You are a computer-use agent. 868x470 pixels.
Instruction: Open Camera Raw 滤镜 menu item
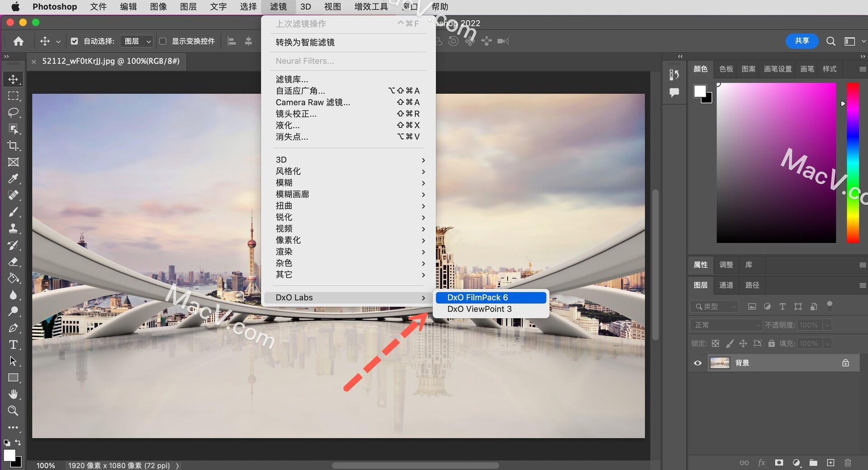click(349, 102)
